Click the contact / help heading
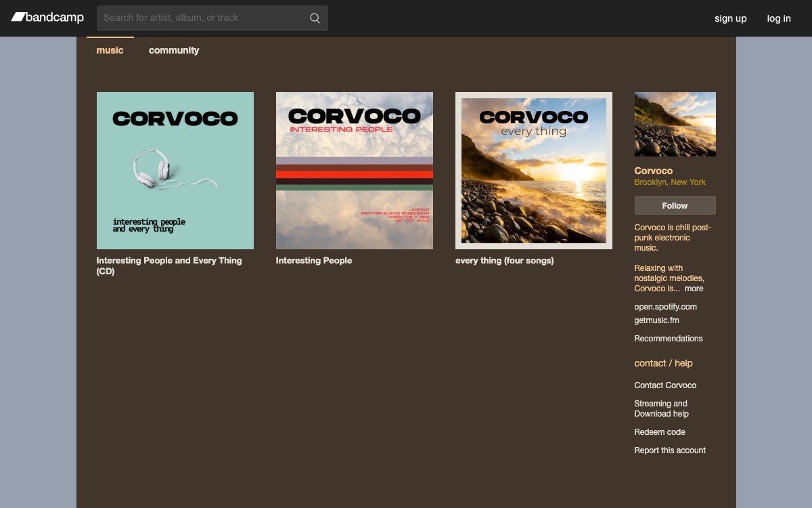The image size is (812, 508). coord(664,363)
